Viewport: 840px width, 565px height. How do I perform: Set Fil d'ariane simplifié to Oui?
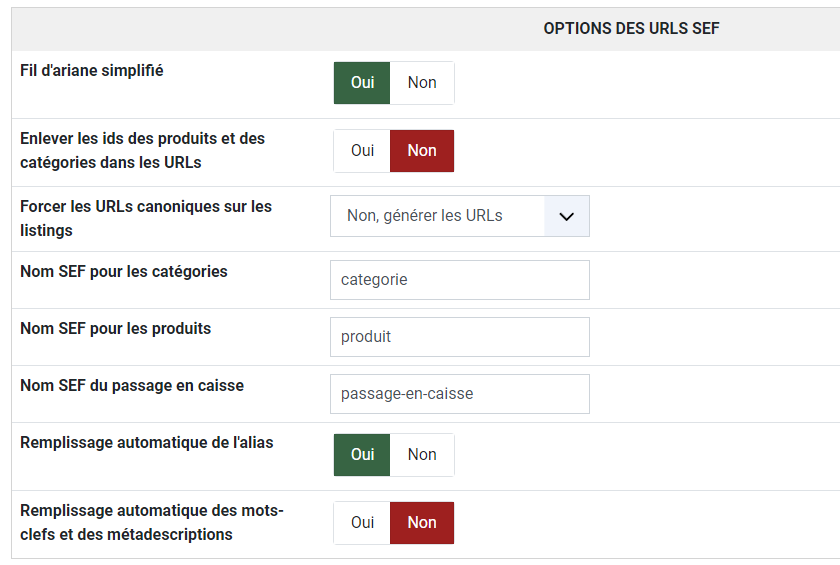[x=362, y=83]
